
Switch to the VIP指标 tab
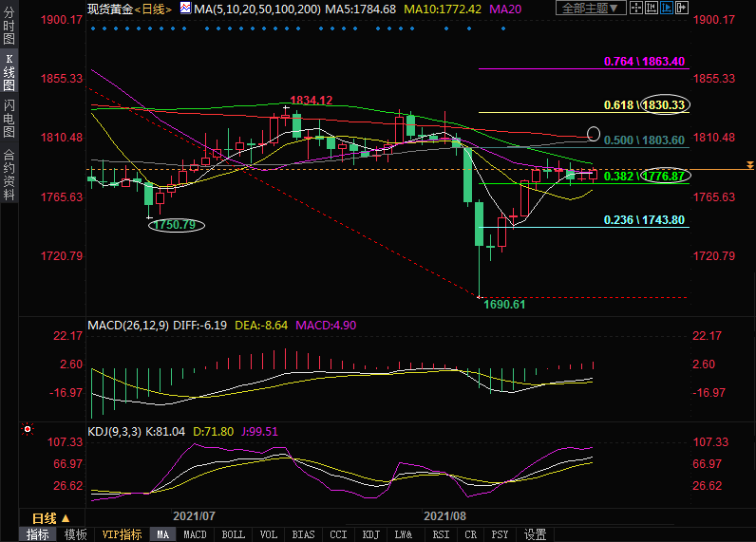coord(122,534)
